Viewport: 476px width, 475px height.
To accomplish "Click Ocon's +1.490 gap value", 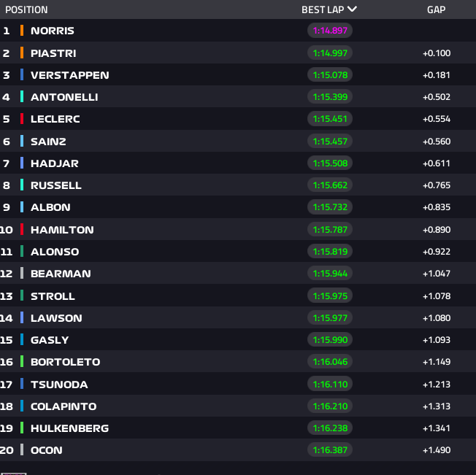I will pos(437,450).
